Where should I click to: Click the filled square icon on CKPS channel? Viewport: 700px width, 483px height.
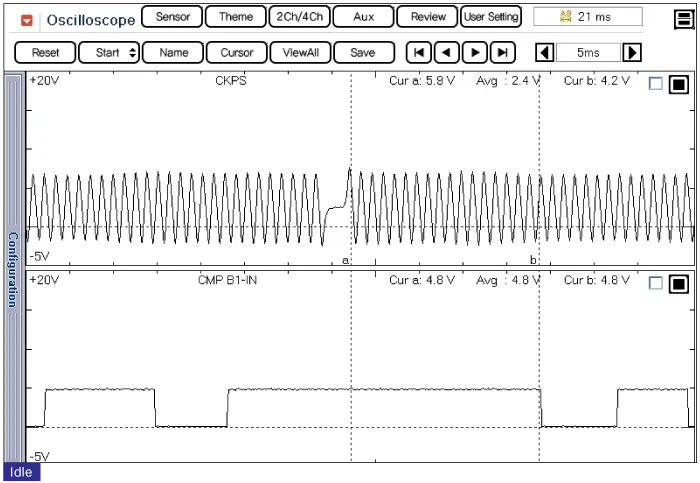678,85
